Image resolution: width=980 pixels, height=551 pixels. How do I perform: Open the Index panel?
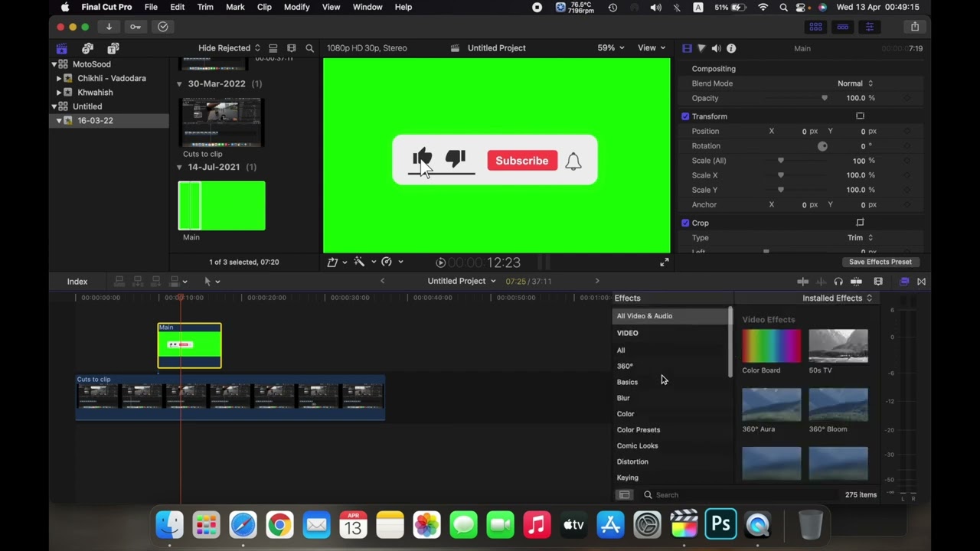pyautogui.click(x=77, y=282)
